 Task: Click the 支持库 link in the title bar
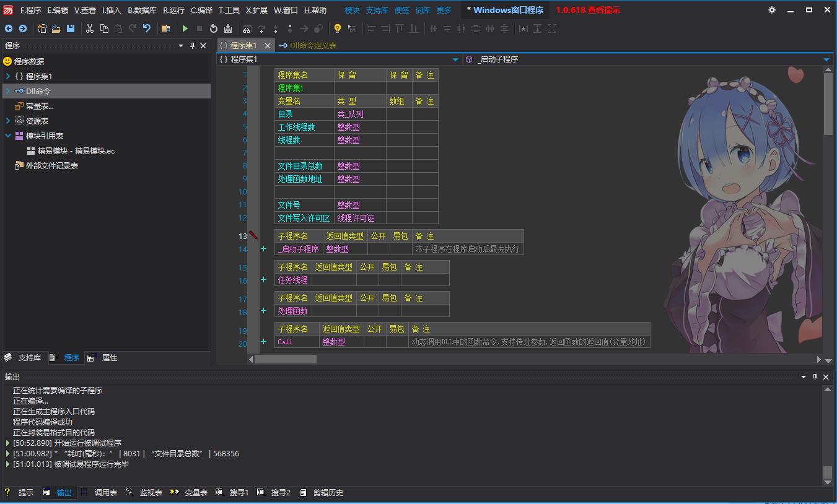[377, 10]
